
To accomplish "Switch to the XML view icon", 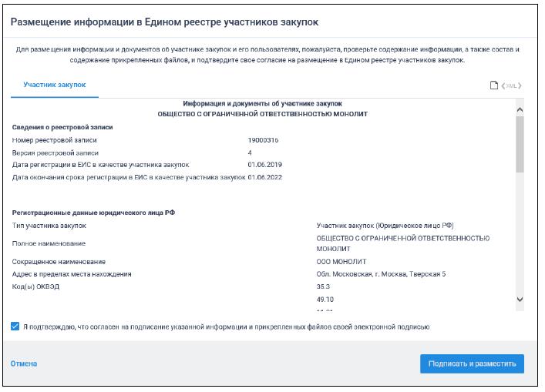I will [x=512, y=85].
